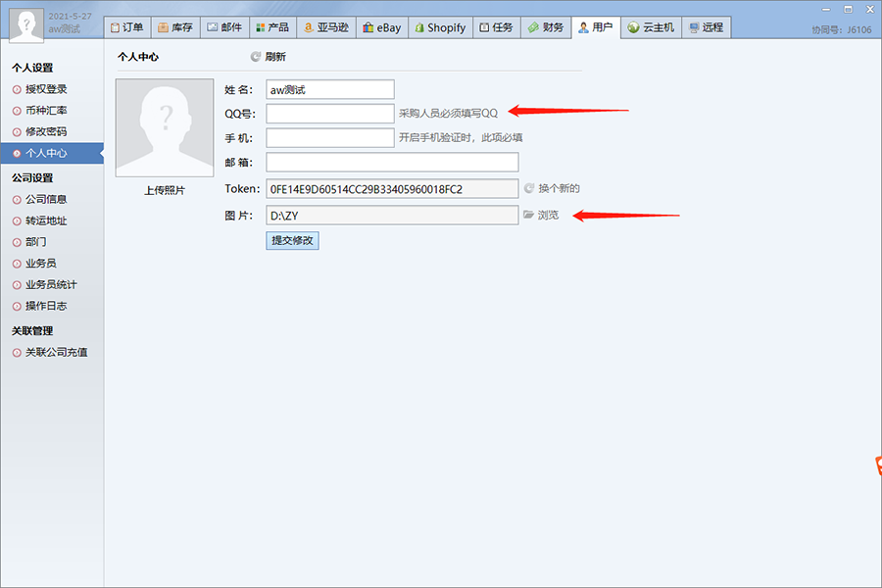Select 修改密码 change password
This screenshot has width=882, height=588.
pyautogui.click(x=46, y=131)
